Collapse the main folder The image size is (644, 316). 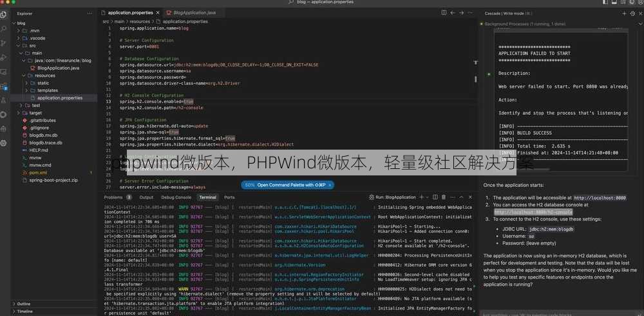(22, 53)
